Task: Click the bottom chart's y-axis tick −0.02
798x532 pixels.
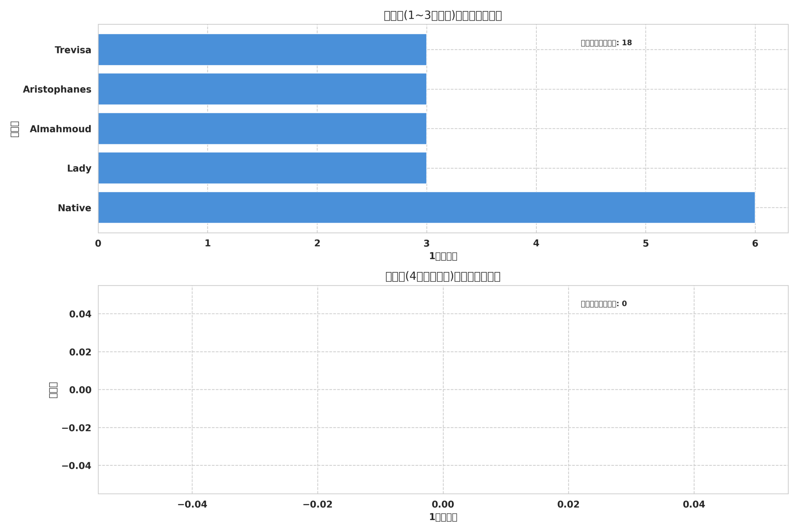Action: [x=76, y=428]
